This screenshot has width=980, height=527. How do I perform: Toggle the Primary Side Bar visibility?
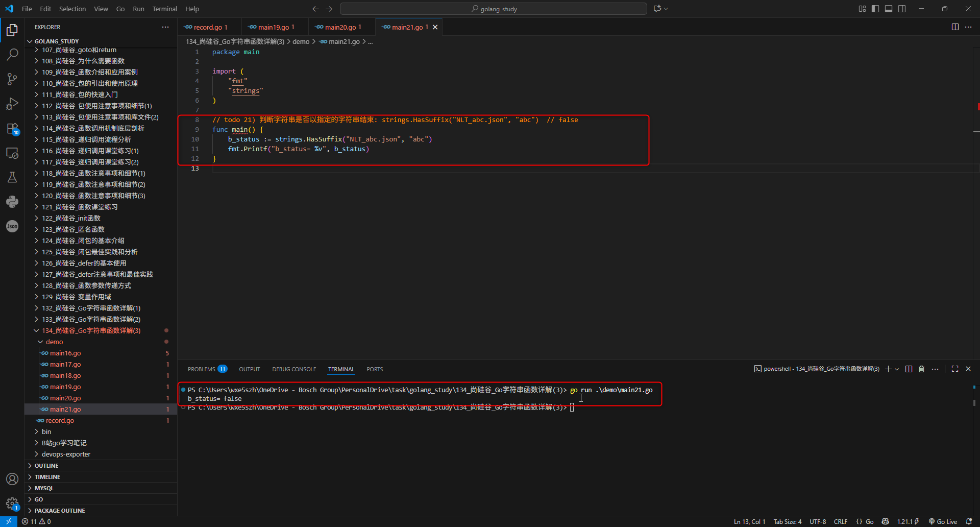click(875, 9)
